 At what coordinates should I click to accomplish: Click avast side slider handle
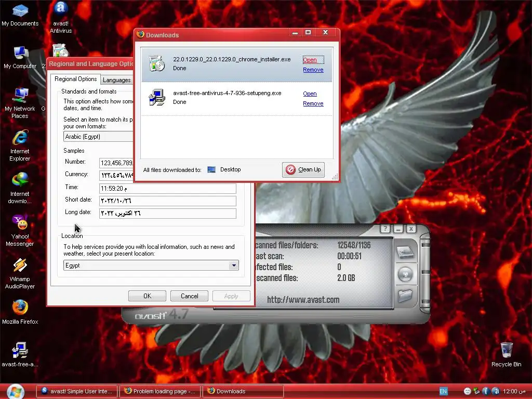click(x=425, y=273)
